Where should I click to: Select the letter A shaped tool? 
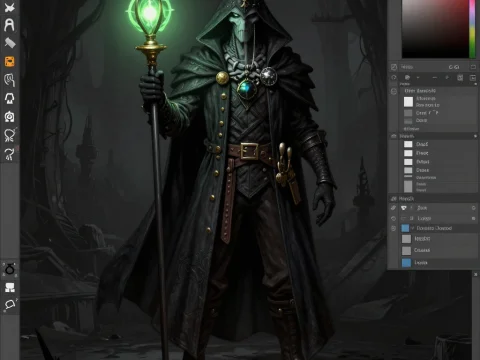point(9,25)
